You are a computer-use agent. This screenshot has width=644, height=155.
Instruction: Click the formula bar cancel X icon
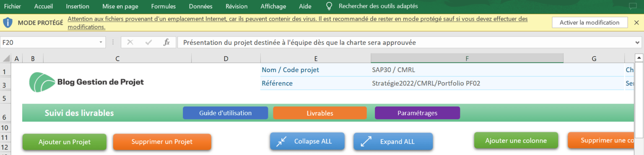click(x=130, y=42)
